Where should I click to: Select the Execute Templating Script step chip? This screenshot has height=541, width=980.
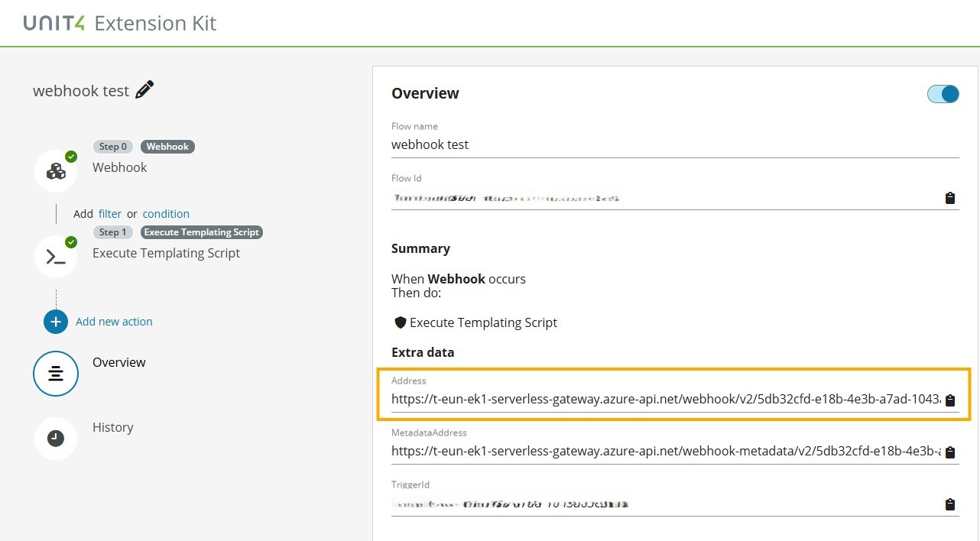coord(202,232)
